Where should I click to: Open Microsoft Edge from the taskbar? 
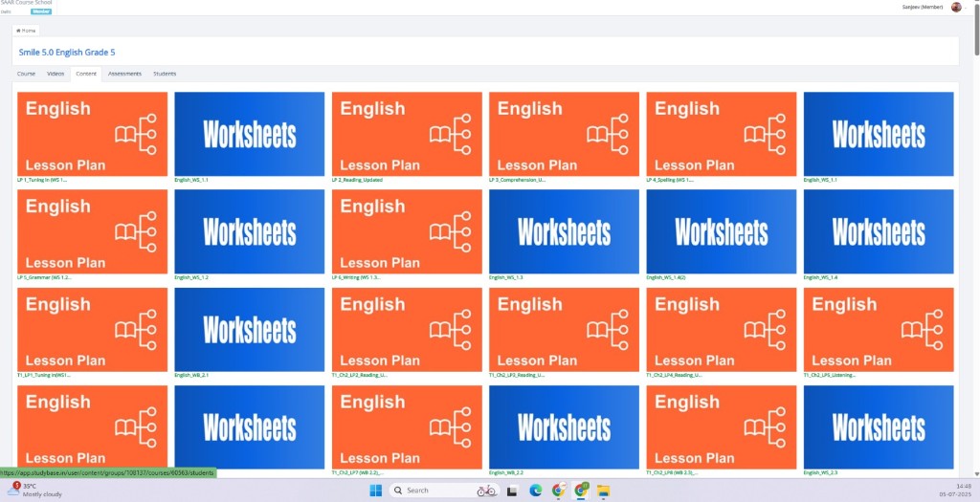(x=535, y=490)
